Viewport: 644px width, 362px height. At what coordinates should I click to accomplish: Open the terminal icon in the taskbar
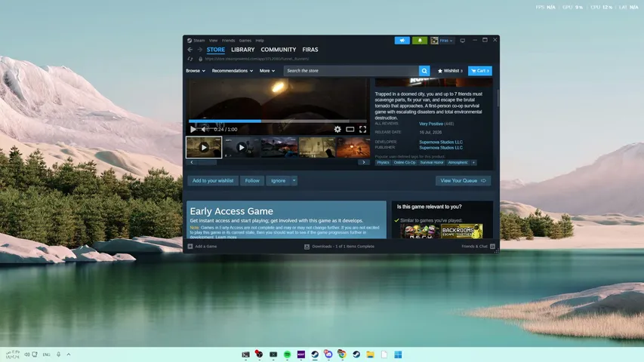tap(245, 354)
